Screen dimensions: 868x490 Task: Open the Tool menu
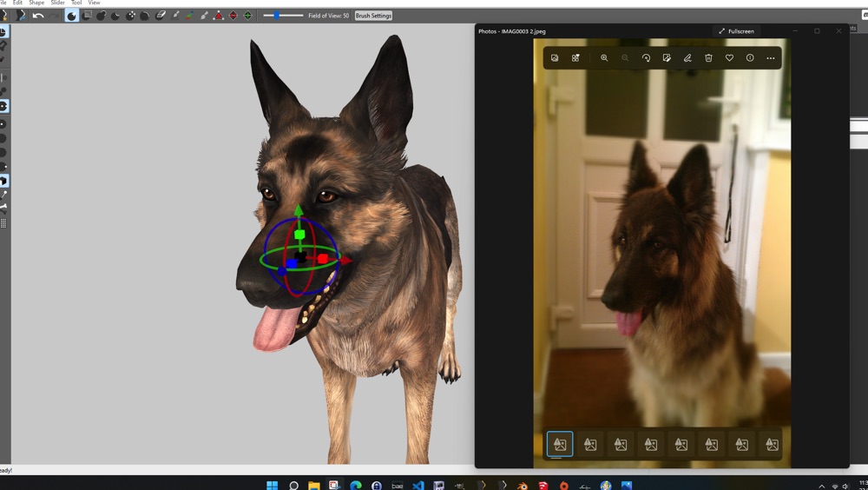pos(76,3)
